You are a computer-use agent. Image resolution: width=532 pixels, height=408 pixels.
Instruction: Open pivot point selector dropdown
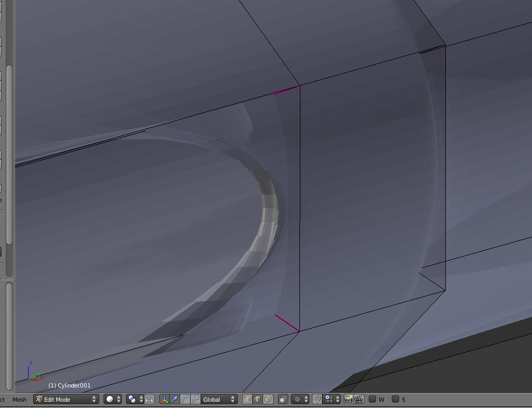(x=135, y=399)
